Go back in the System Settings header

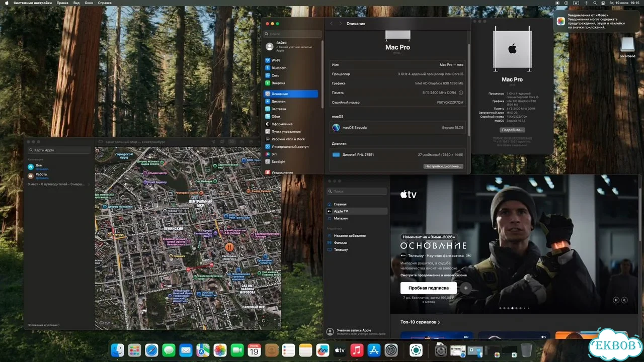click(331, 24)
